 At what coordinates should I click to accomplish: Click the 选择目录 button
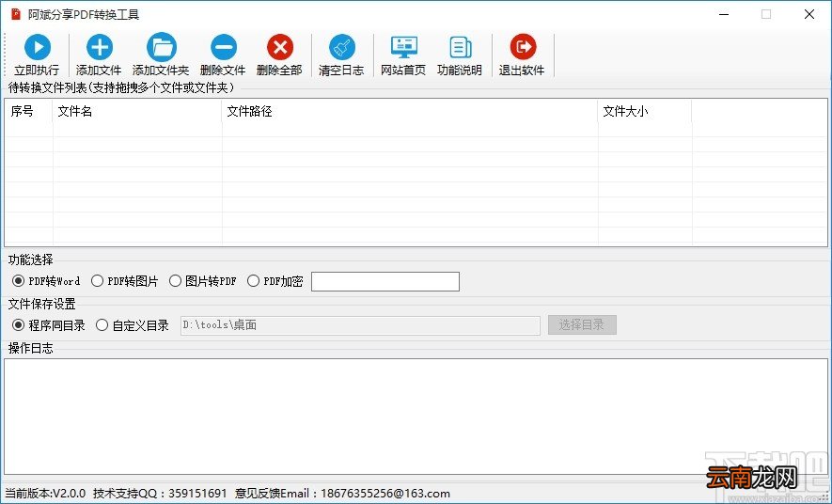pyautogui.click(x=582, y=324)
